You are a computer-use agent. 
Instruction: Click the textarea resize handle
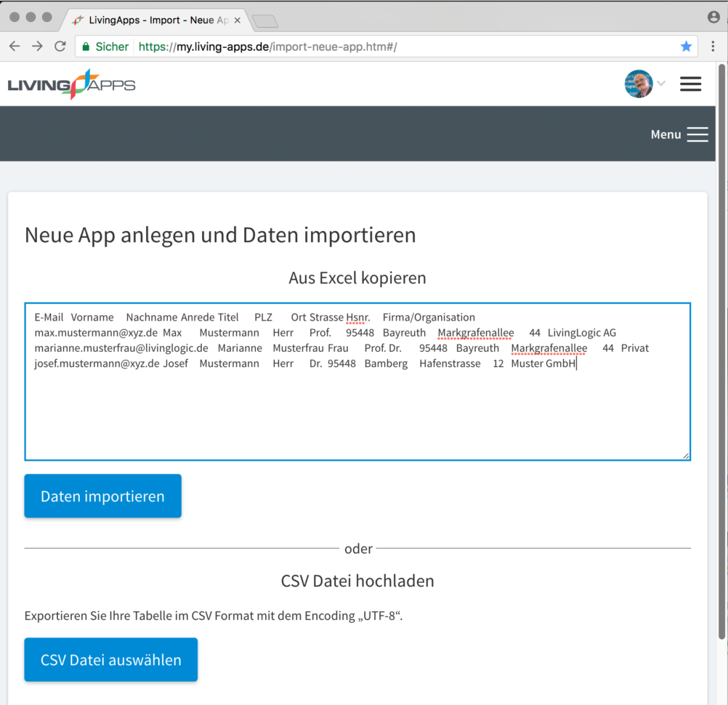point(684,455)
